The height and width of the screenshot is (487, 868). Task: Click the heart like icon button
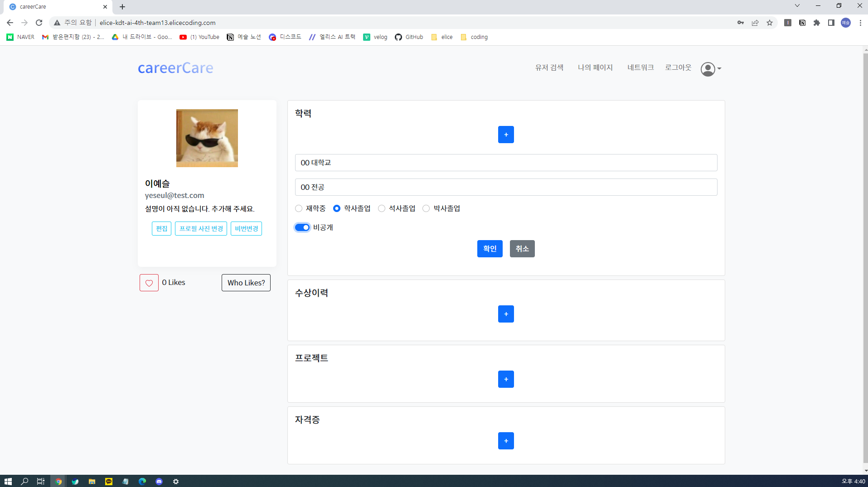pyautogui.click(x=149, y=283)
